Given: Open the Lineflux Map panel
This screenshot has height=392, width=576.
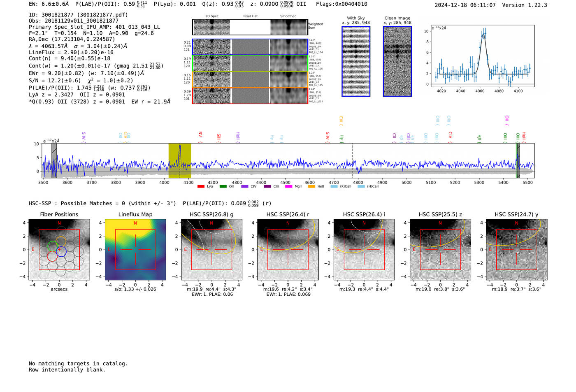Looking at the screenshot, I should [135, 250].
